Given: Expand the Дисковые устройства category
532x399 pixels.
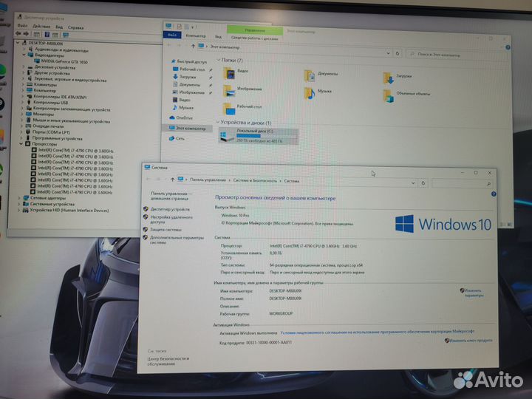Looking at the screenshot, I should pos(24,67).
